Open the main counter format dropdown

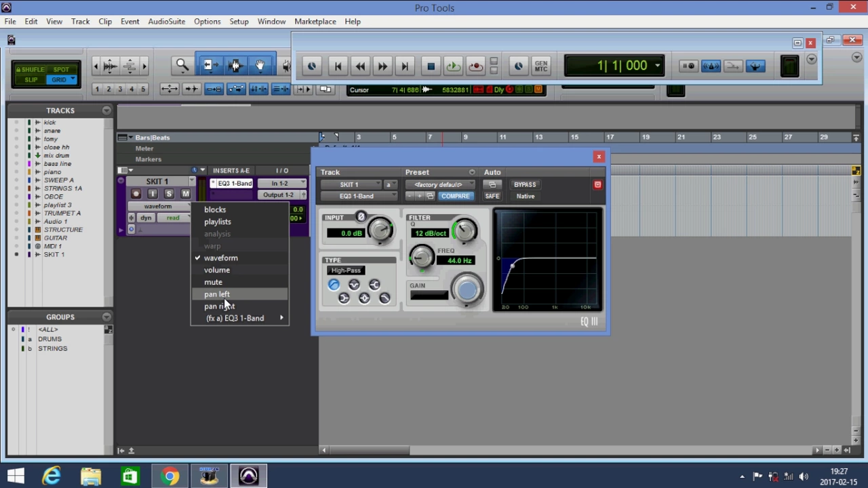pos(657,66)
